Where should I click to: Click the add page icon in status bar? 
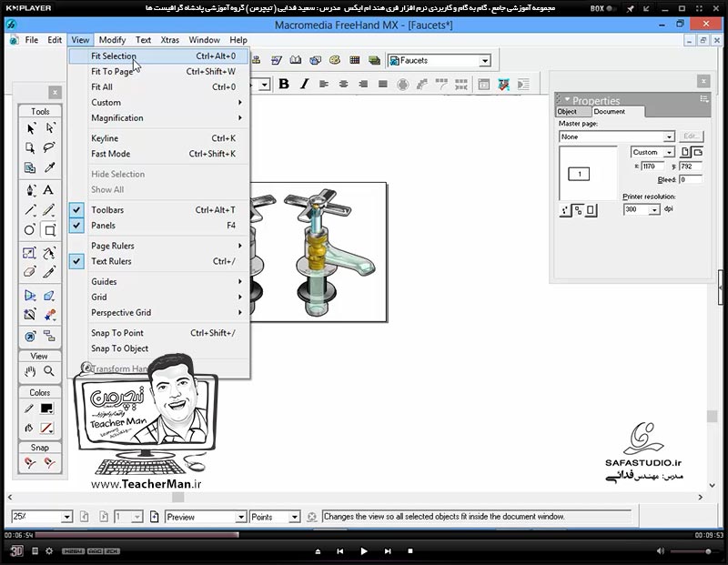click(x=155, y=517)
